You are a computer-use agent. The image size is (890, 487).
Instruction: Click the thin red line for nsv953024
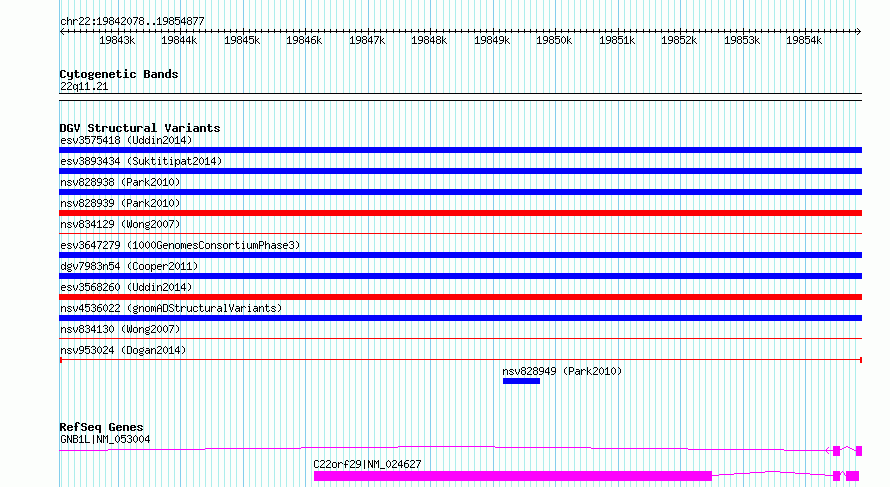[x=460, y=360]
